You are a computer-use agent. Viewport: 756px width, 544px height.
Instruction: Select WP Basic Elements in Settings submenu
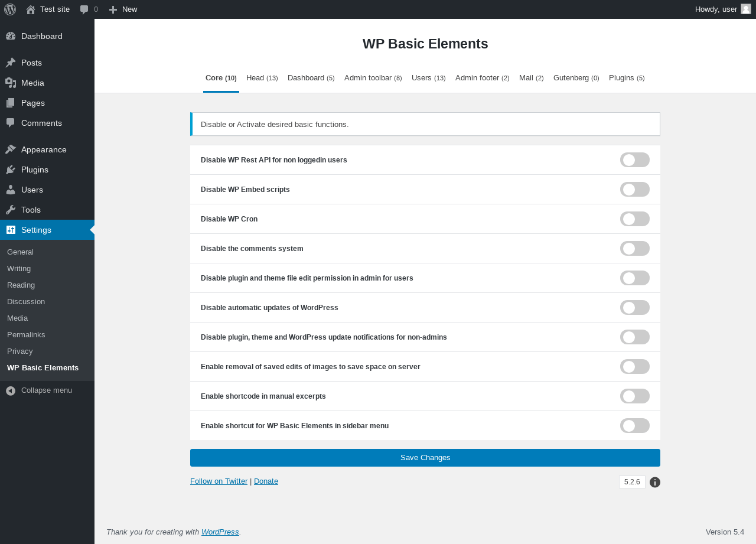(47, 368)
